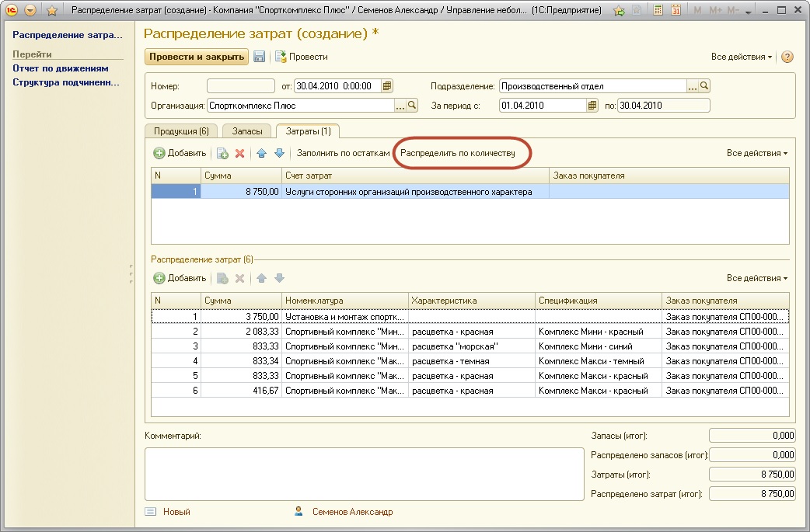Expand the top-right Все действия menu
The height and width of the screenshot is (532, 810).
(742, 57)
